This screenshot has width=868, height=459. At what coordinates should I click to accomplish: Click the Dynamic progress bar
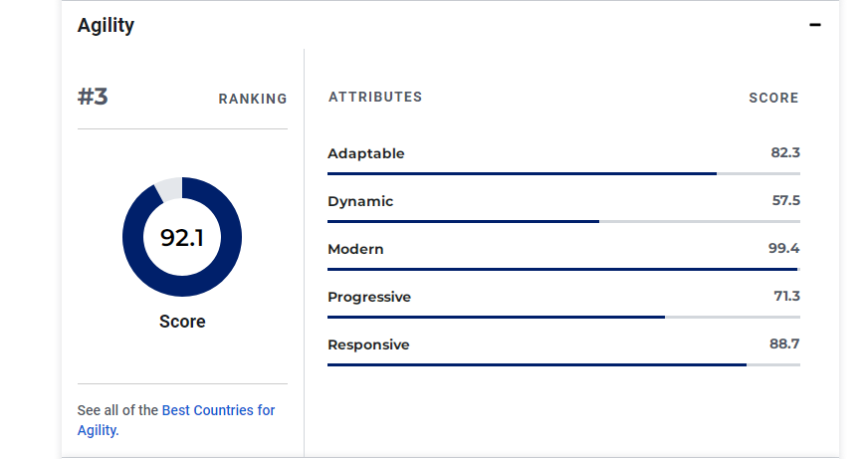point(562,221)
